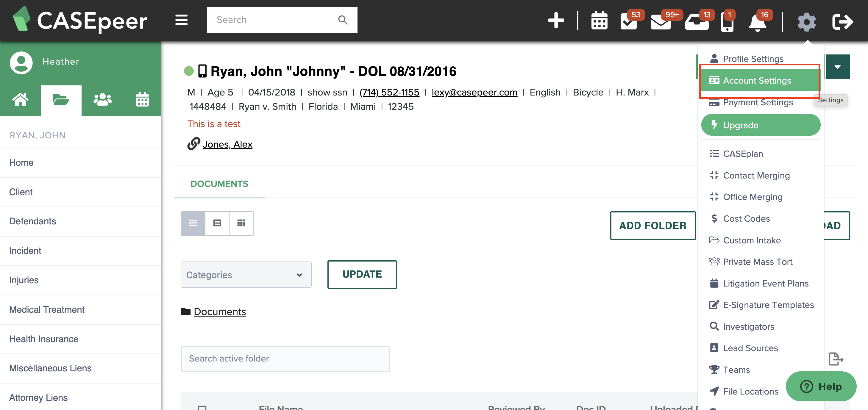Open the contacts group icon in sidebar

coord(102,100)
